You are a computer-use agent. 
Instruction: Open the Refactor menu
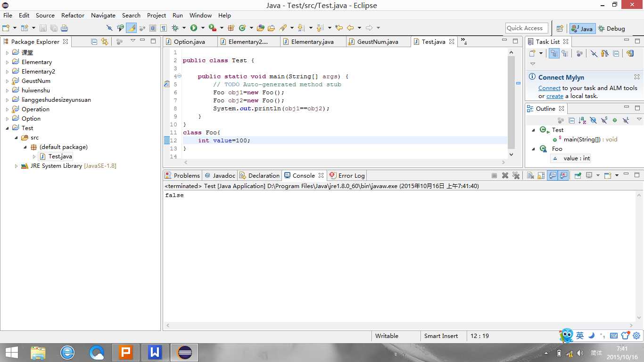pos(73,15)
